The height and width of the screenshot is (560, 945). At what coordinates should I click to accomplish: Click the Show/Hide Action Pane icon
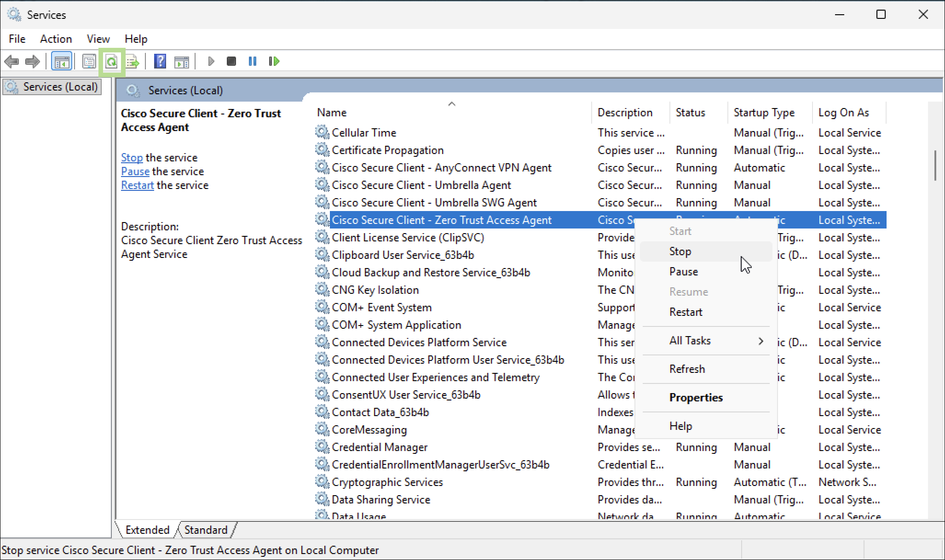pos(182,61)
